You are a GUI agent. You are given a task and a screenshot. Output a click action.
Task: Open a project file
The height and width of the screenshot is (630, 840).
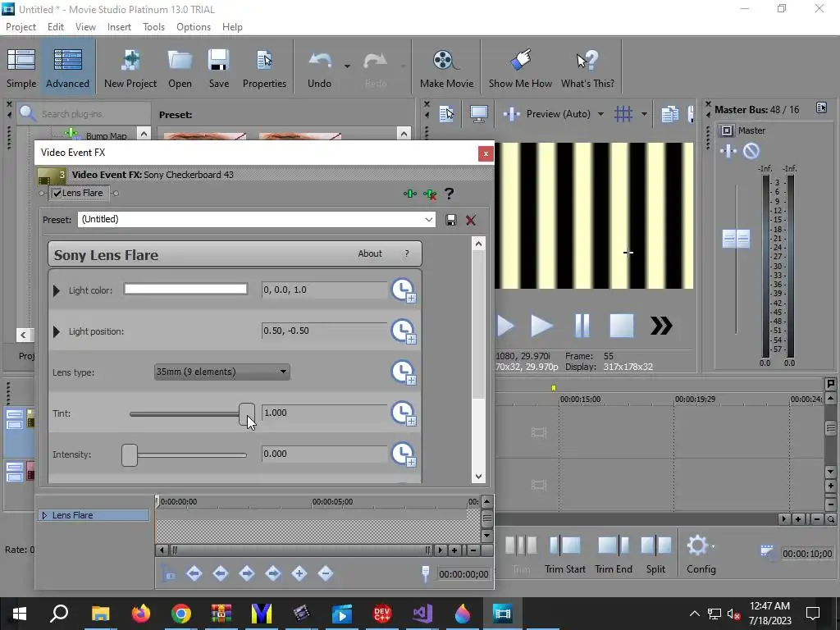coord(180,68)
